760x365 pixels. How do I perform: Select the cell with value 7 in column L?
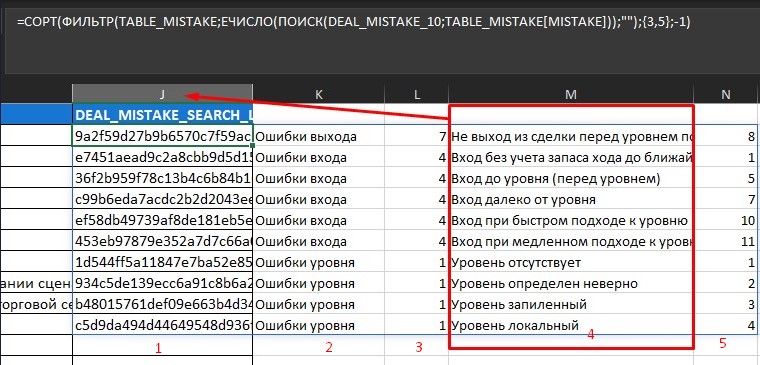pos(417,136)
